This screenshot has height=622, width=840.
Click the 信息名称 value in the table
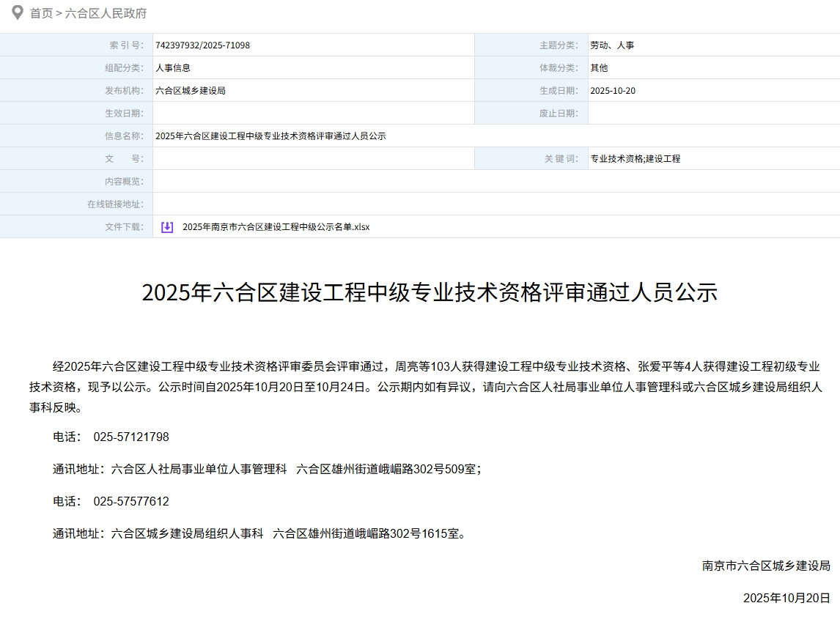coord(270,136)
